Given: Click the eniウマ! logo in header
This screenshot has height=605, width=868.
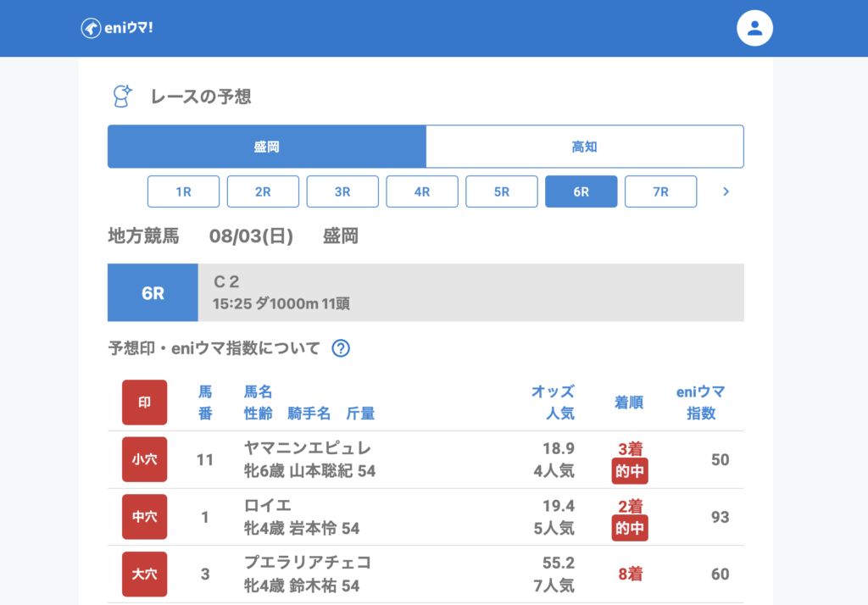Looking at the screenshot, I should pos(117,28).
